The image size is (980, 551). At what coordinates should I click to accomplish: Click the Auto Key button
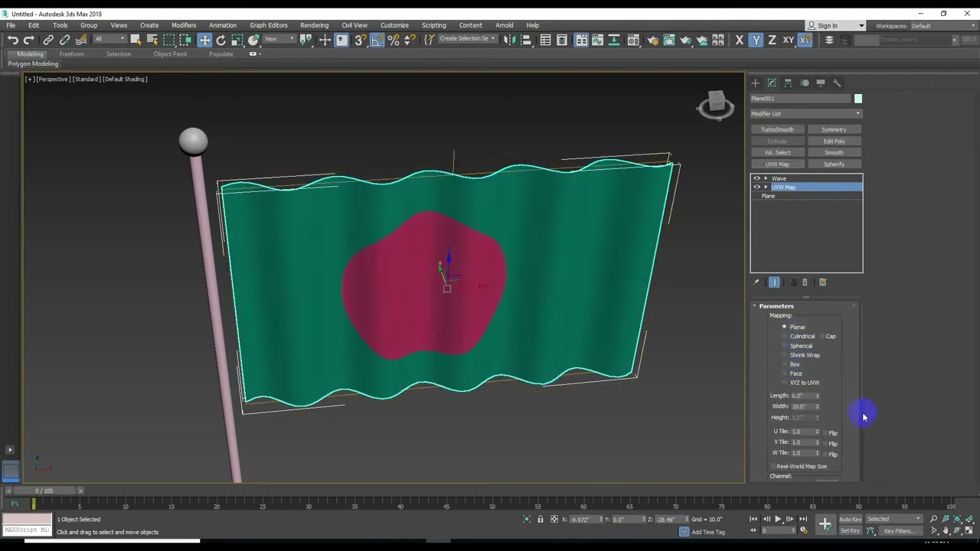[x=850, y=520]
